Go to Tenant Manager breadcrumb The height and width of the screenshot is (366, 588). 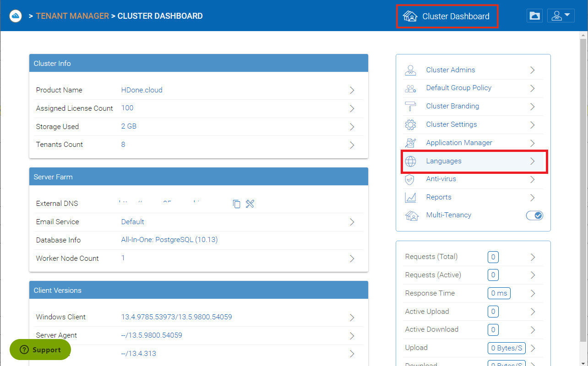tap(72, 16)
